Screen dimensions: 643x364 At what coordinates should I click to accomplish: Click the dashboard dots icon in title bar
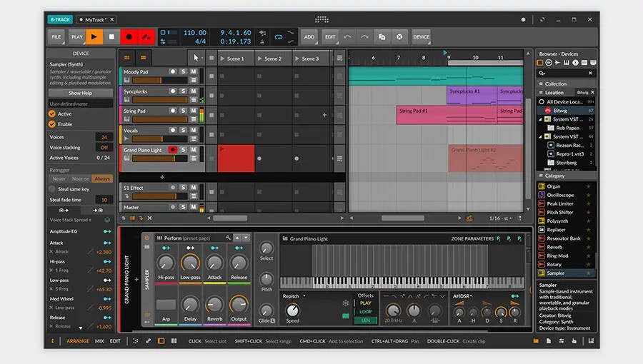(322, 19)
